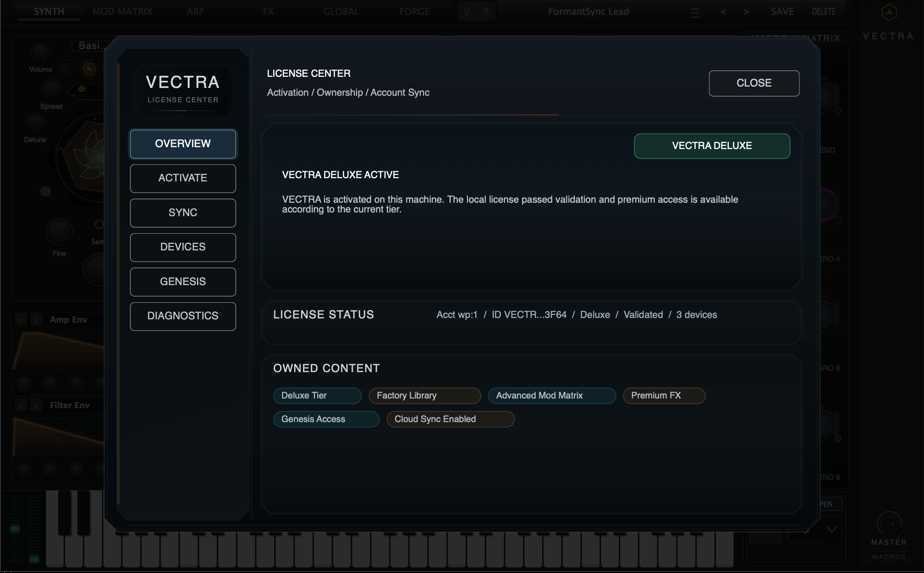Image resolution: width=924 pixels, height=573 pixels.
Task: Switch to the Activate section
Action: click(x=183, y=178)
